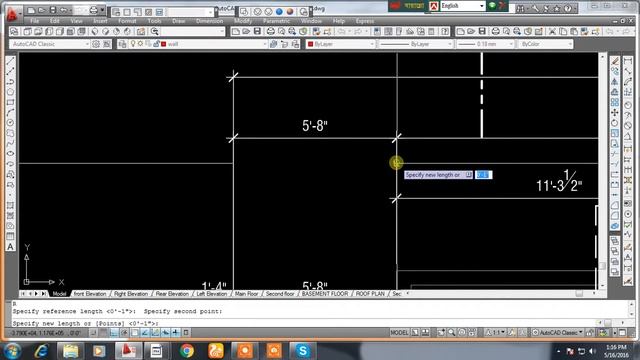Screen dimensions: 640x360
Task: Open the AutoCAD application menu red logo
Action: point(12,14)
